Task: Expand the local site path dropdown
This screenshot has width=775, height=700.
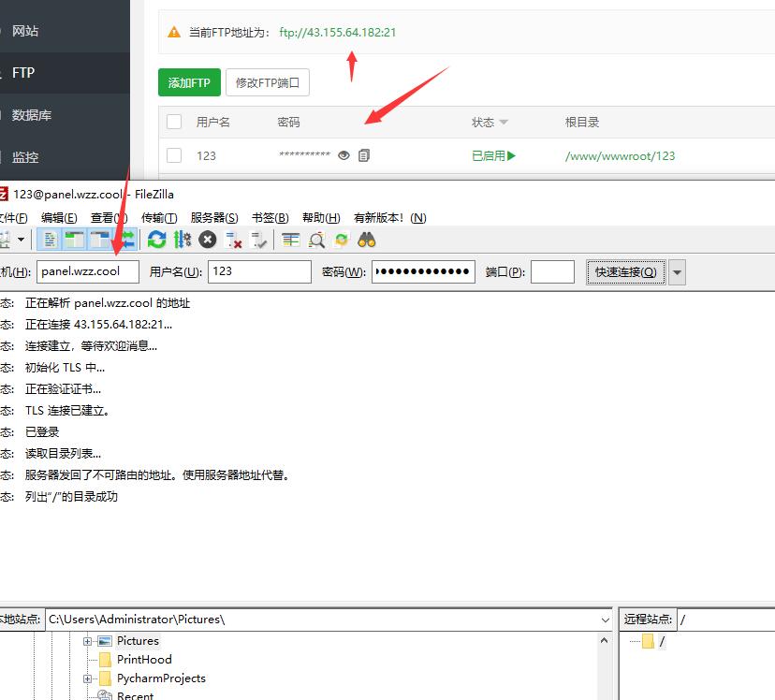Action: tap(605, 620)
